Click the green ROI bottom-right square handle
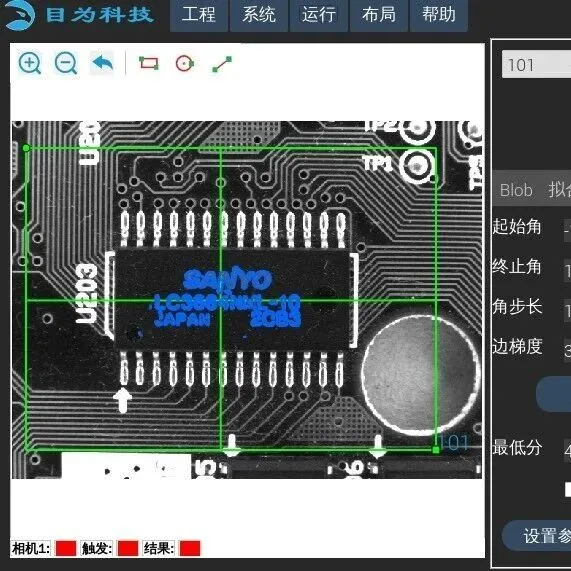Viewport: 571px width, 571px height. (x=436, y=450)
